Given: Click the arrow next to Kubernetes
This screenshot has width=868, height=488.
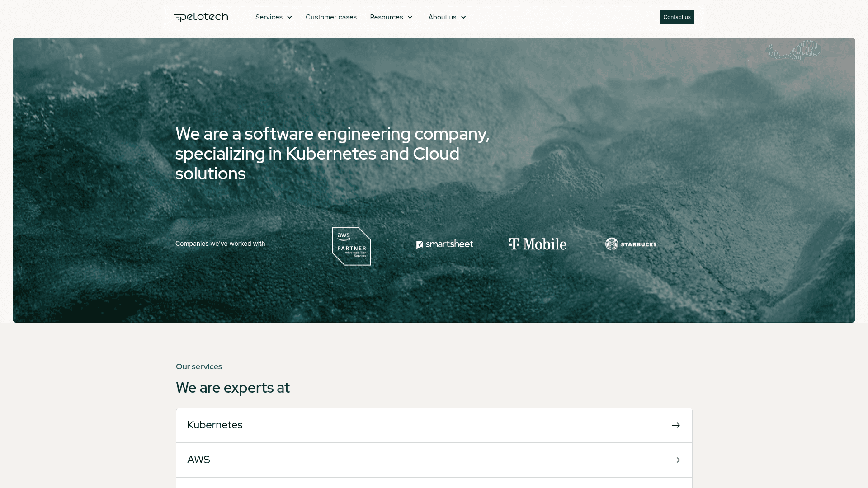Looking at the screenshot, I should [675, 425].
